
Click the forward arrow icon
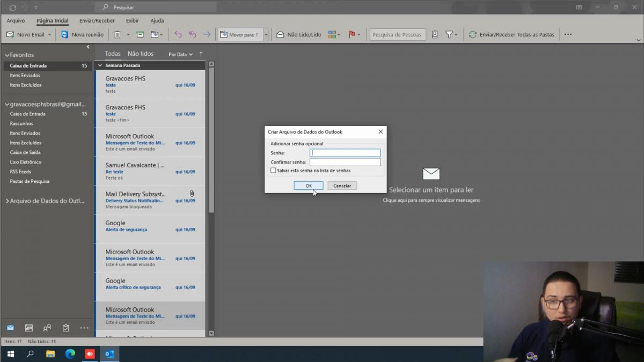pyautogui.click(x=207, y=34)
